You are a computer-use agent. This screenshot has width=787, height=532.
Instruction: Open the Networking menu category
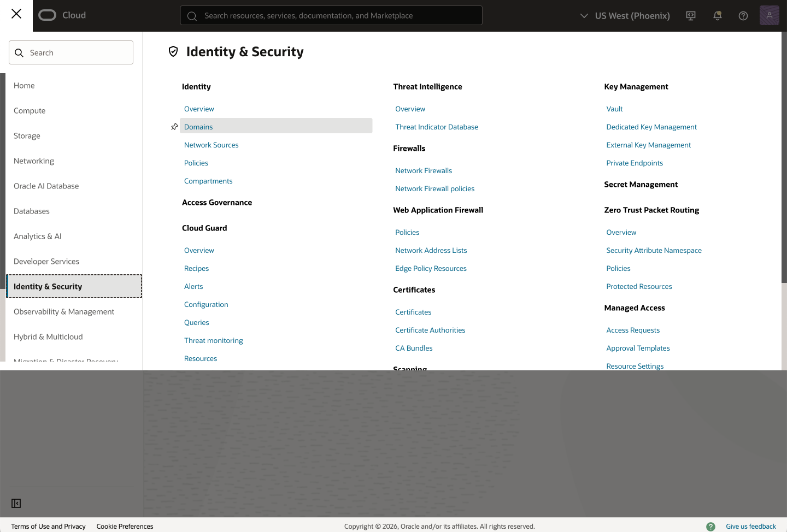(34, 161)
